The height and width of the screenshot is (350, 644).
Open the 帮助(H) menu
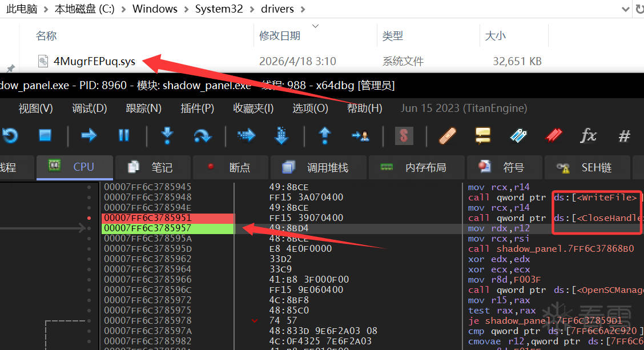[x=365, y=108]
